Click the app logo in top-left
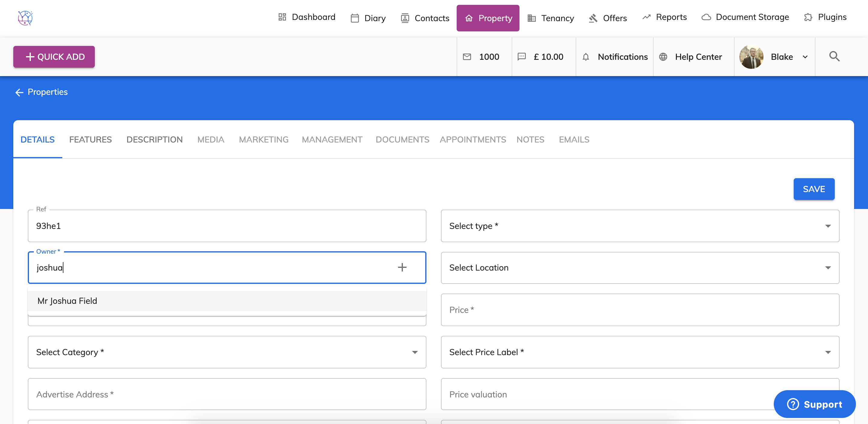 [25, 18]
